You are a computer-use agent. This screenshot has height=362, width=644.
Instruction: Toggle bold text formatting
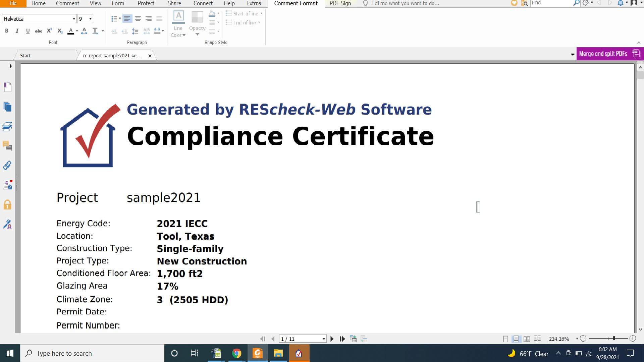(x=6, y=31)
